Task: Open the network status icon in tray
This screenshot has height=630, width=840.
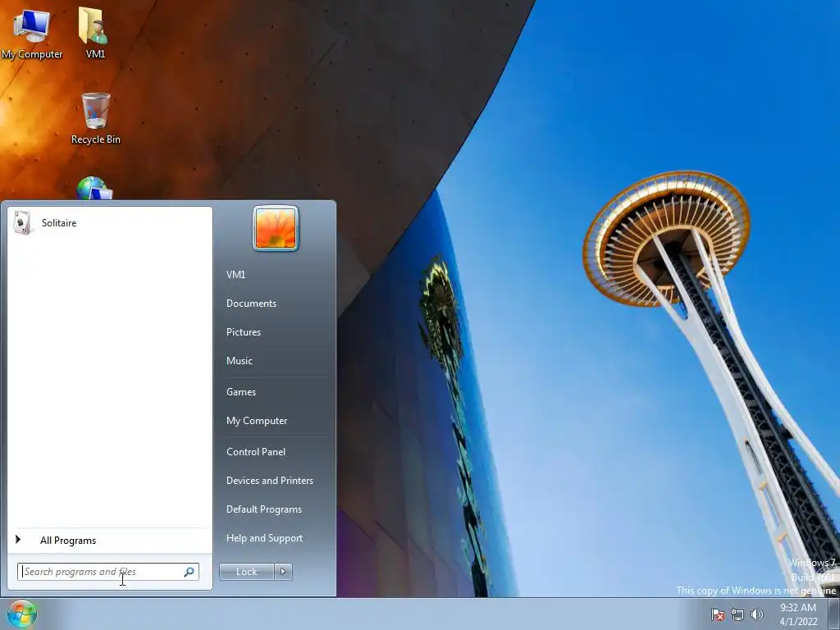Action: tap(737, 614)
